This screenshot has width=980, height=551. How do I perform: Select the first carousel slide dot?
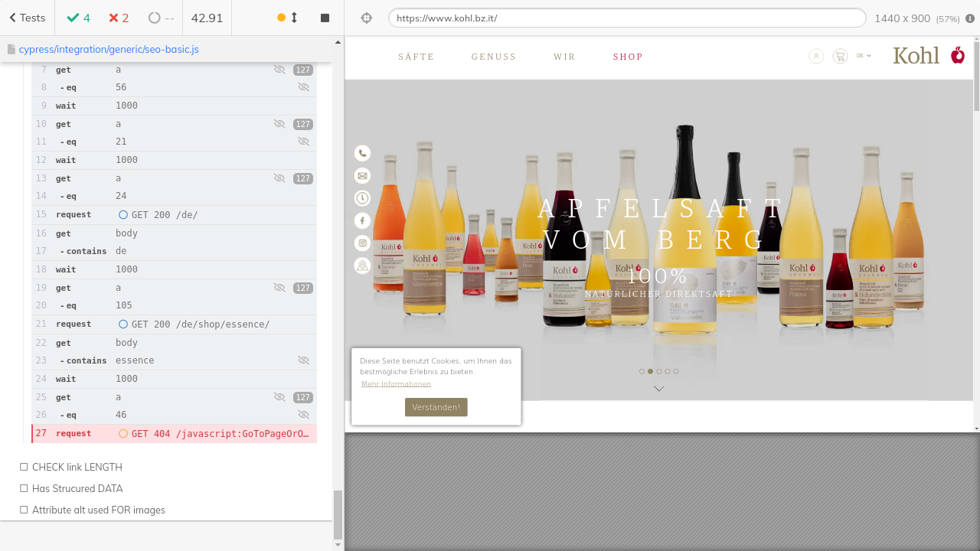[642, 371]
